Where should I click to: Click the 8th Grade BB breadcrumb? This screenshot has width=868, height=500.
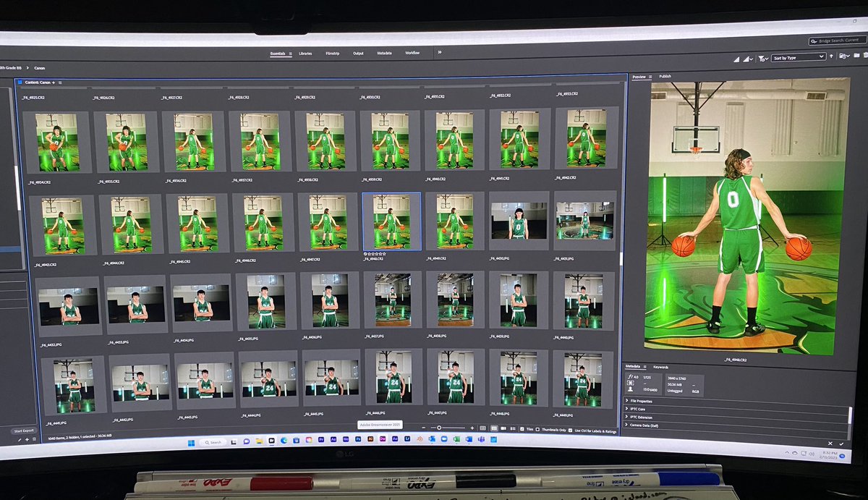tap(11, 67)
